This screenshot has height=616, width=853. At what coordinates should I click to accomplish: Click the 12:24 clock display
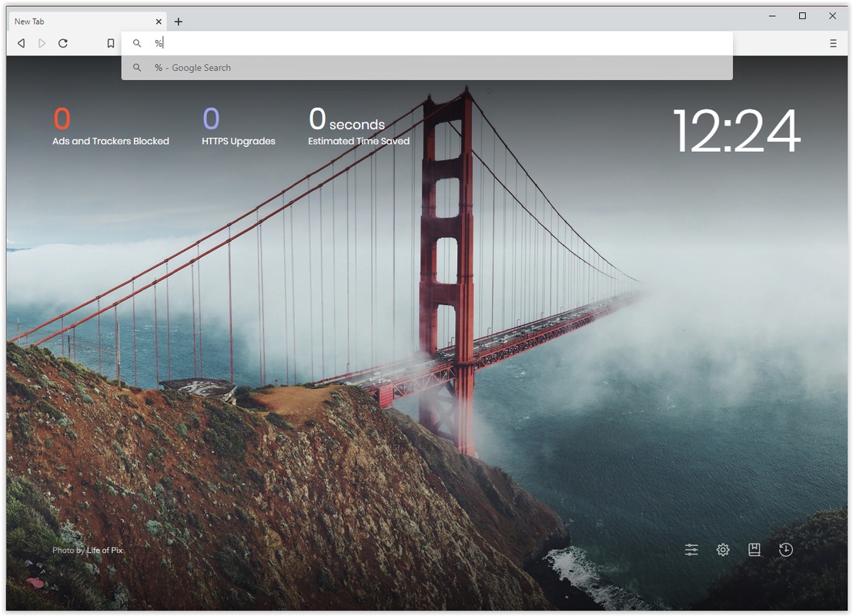(x=737, y=131)
